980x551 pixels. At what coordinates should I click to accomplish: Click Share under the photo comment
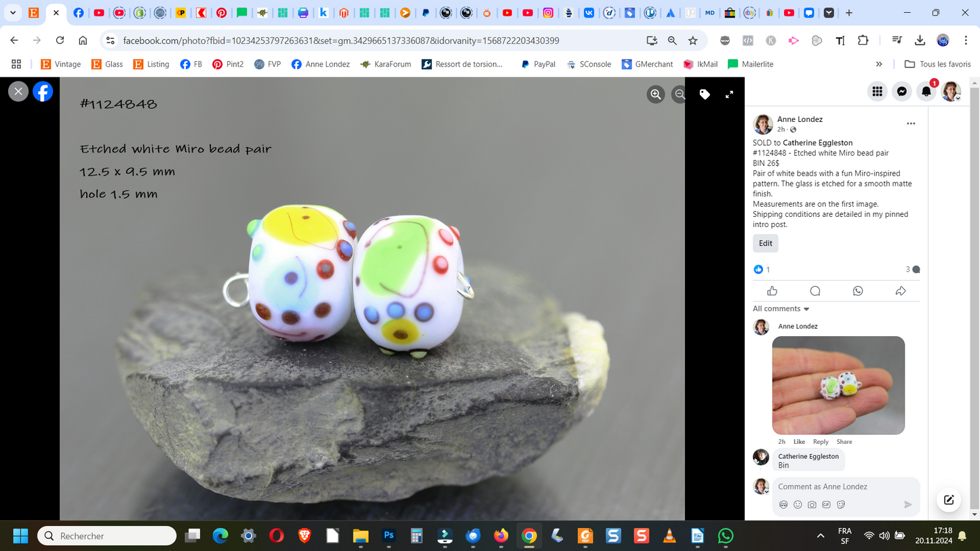click(844, 442)
